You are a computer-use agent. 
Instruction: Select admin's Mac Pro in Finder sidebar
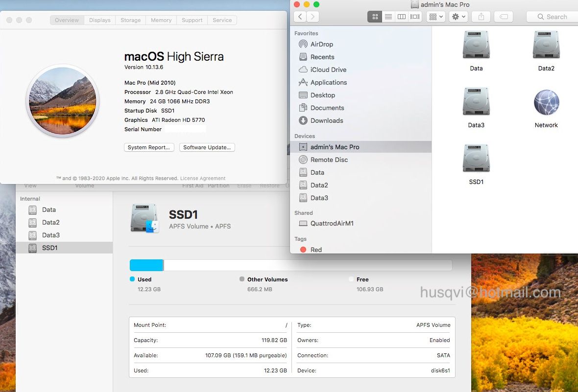361,147
